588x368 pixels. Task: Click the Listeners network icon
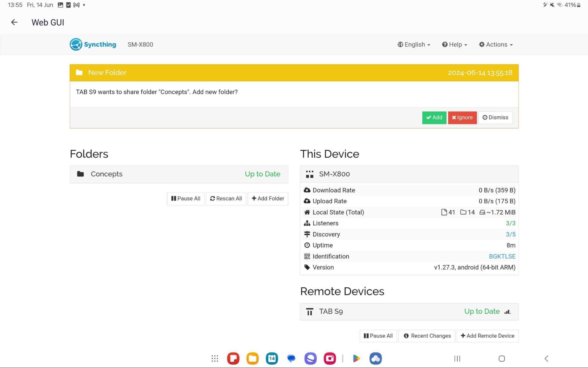307,223
